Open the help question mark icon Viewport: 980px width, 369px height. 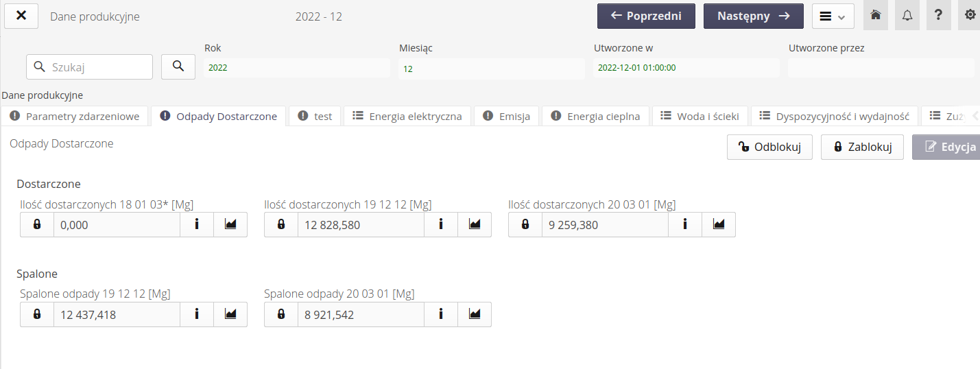pos(938,16)
